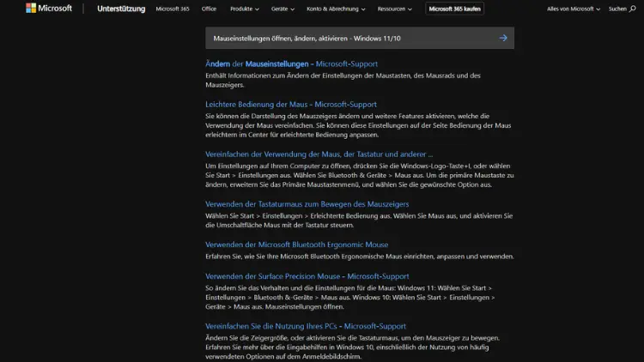This screenshot has height=362, width=644.
Task: Open Surface Precision Mouse result
Action: coord(307,276)
